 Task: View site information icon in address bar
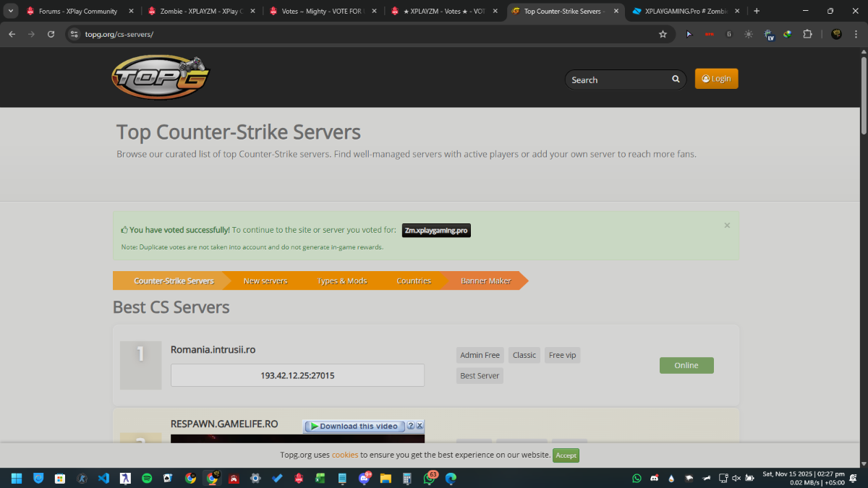(x=74, y=34)
